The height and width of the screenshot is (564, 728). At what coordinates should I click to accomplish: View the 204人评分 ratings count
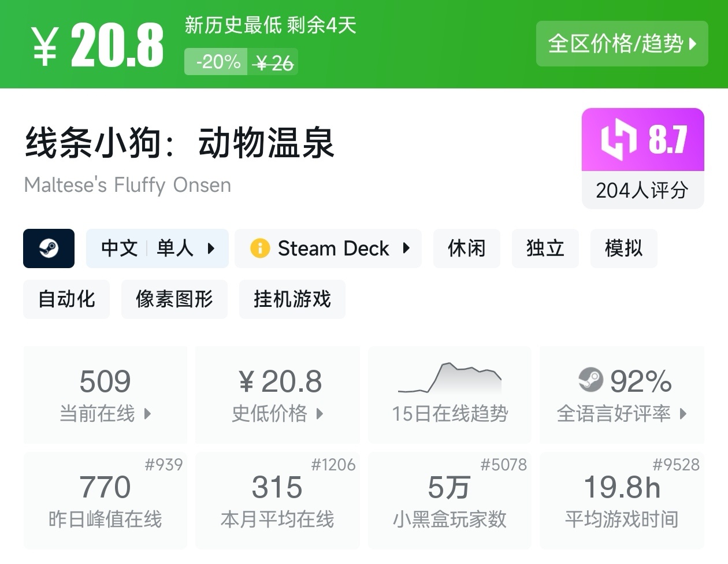(x=642, y=190)
